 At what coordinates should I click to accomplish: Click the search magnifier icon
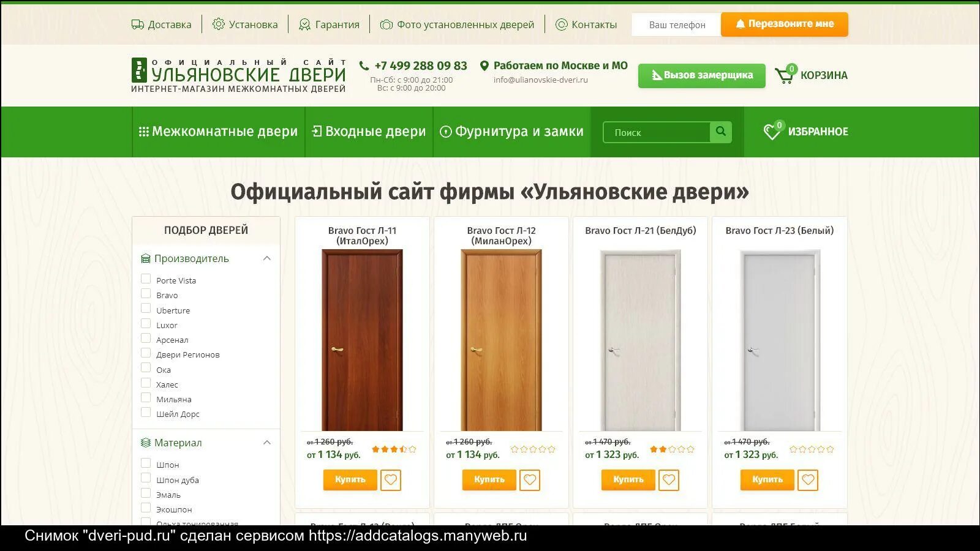[721, 132]
